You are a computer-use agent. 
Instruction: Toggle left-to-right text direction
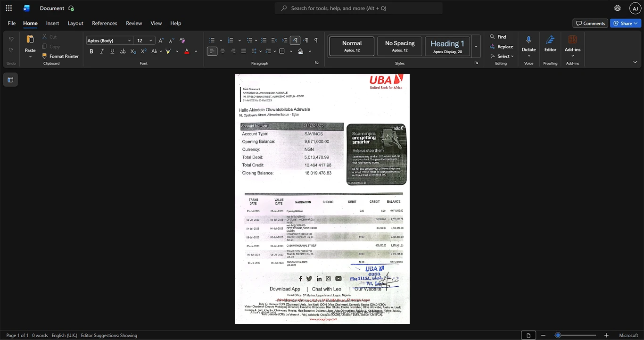click(x=295, y=41)
